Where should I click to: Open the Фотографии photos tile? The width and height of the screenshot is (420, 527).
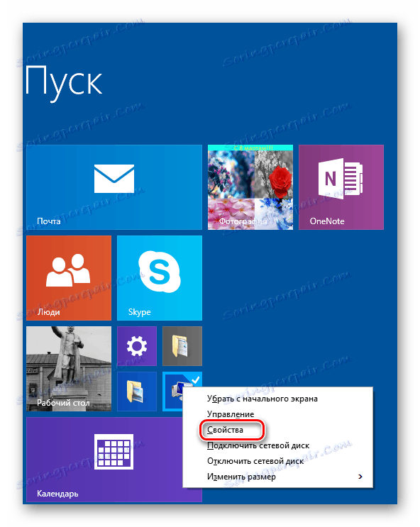250,187
